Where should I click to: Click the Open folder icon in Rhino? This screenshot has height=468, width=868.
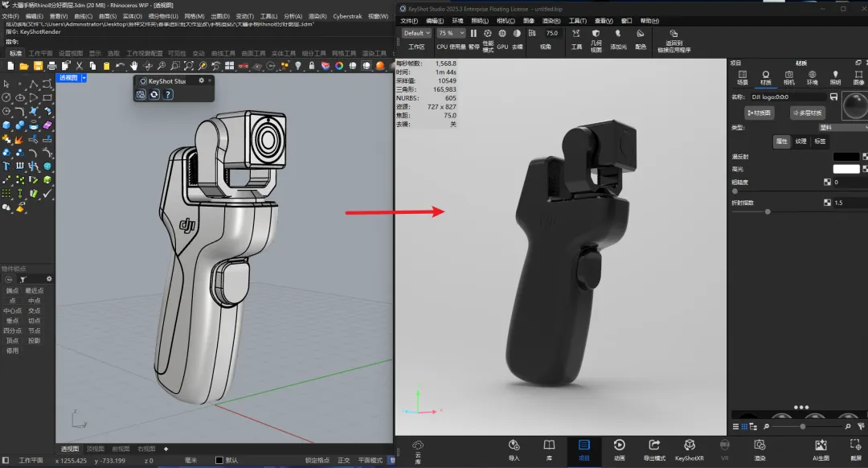click(24, 66)
